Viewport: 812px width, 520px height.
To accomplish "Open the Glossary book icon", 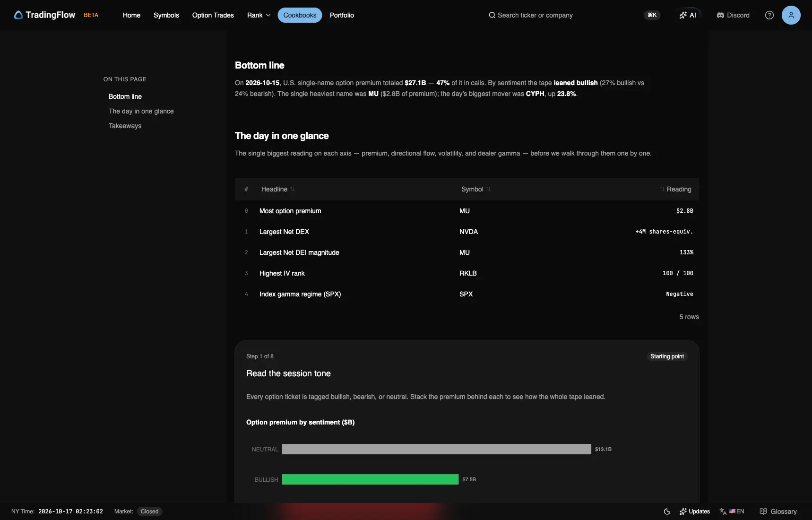I will 763,511.
